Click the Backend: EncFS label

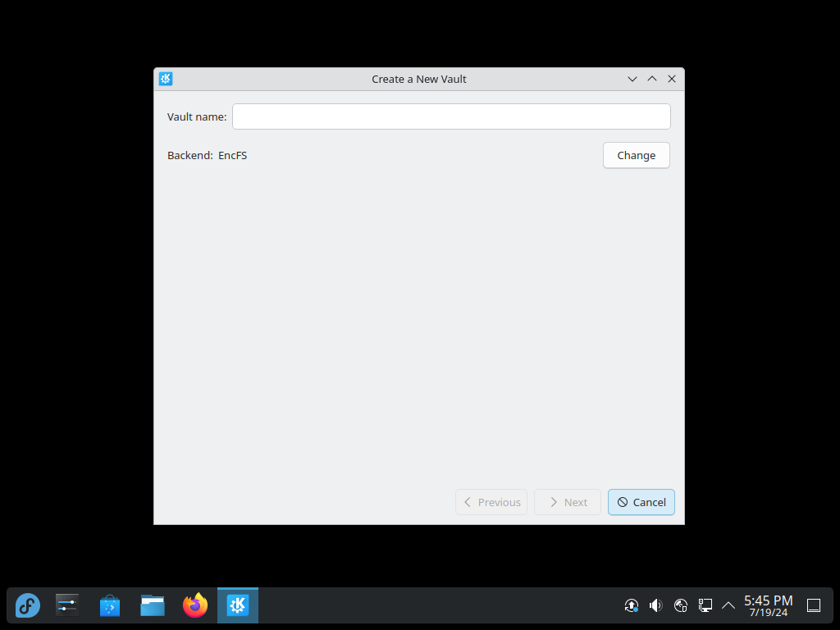coord(207,155)
